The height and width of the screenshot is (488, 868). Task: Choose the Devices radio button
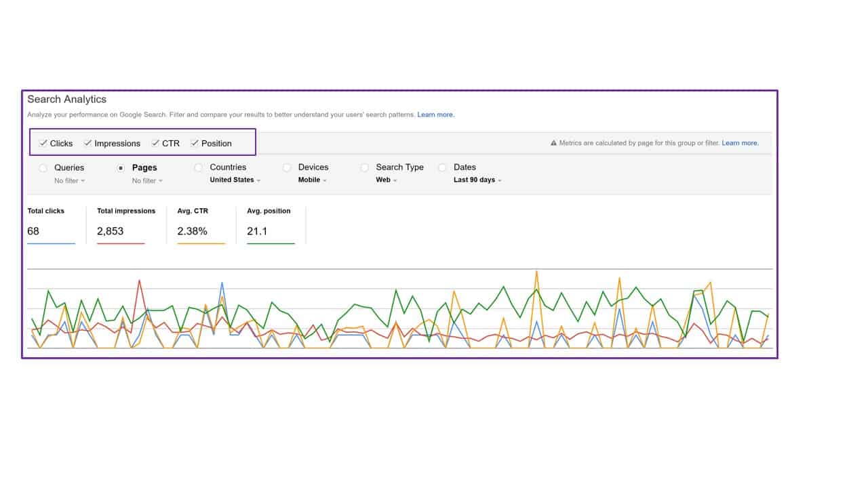287,167
